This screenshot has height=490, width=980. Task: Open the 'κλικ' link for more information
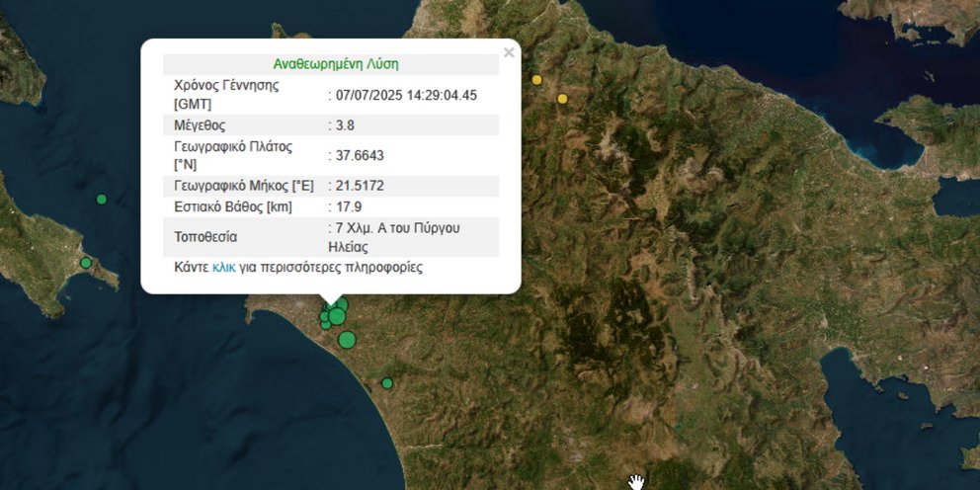[x=223, y=268]
